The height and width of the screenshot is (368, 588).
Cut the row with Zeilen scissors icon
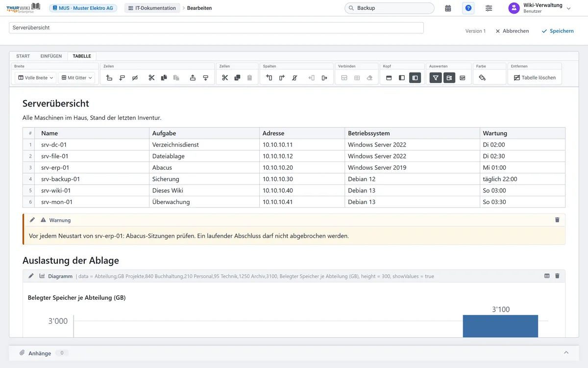(x=151, y=78)
